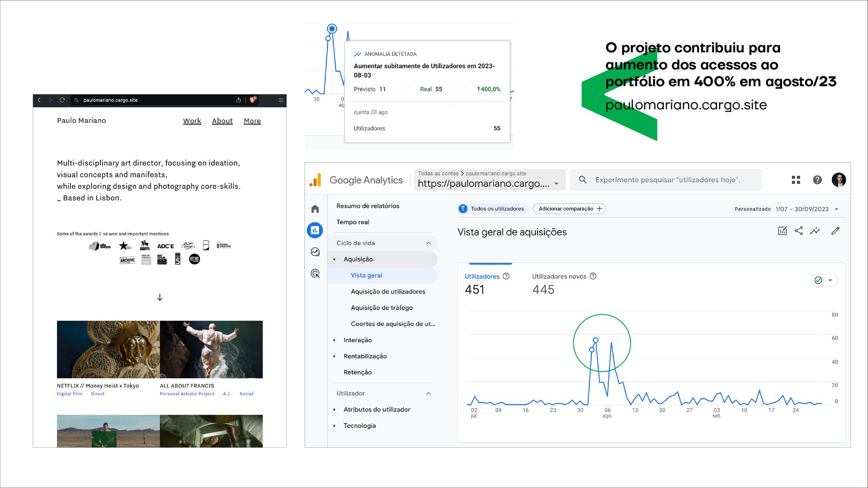Select Aquisição de tráfego report
The height and width of the screenshot is (488, 868).
pos(382,308)
